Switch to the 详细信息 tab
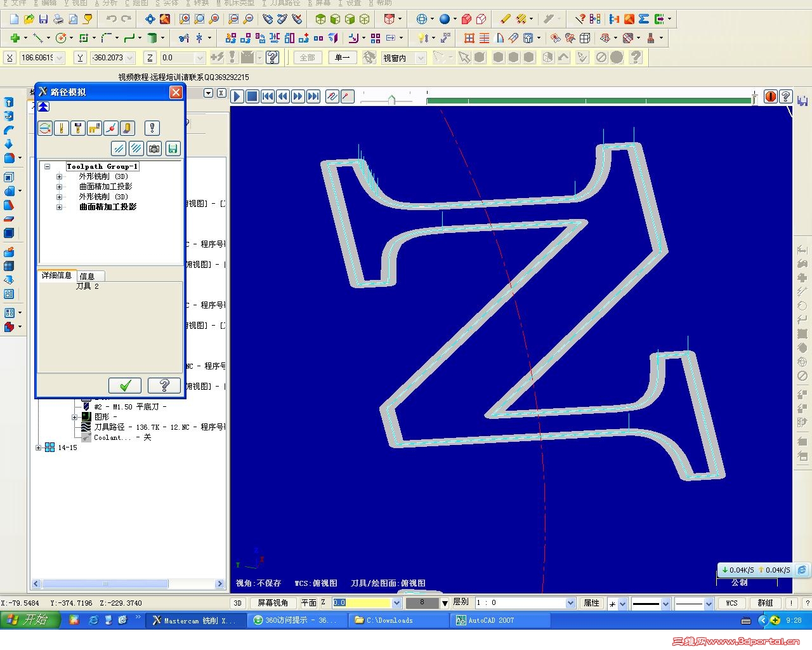 tap(56, 275)
